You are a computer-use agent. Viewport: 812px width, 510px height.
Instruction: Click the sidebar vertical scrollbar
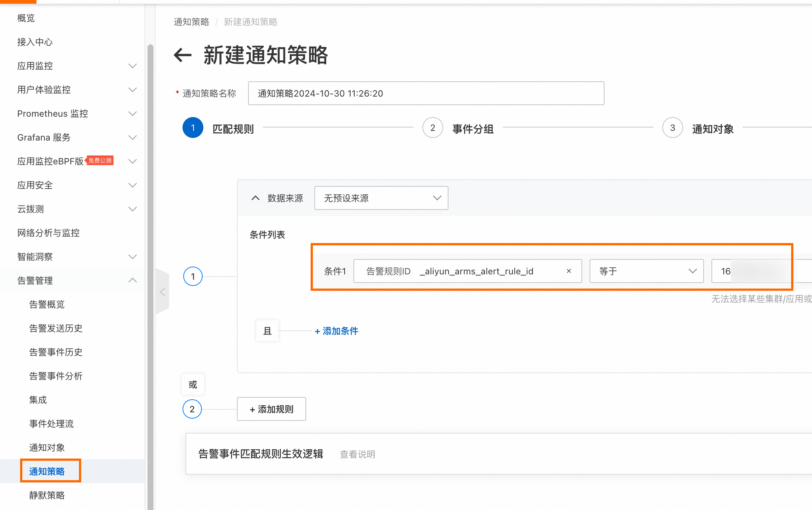pyautogui.click(x=150, y=261)
